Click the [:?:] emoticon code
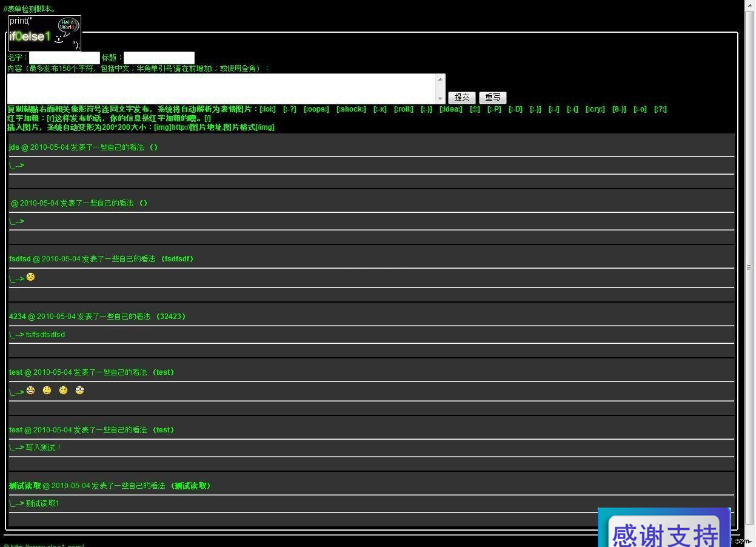Image resolution: width=756 pixels, height=547 pixels. coord(660,109)
